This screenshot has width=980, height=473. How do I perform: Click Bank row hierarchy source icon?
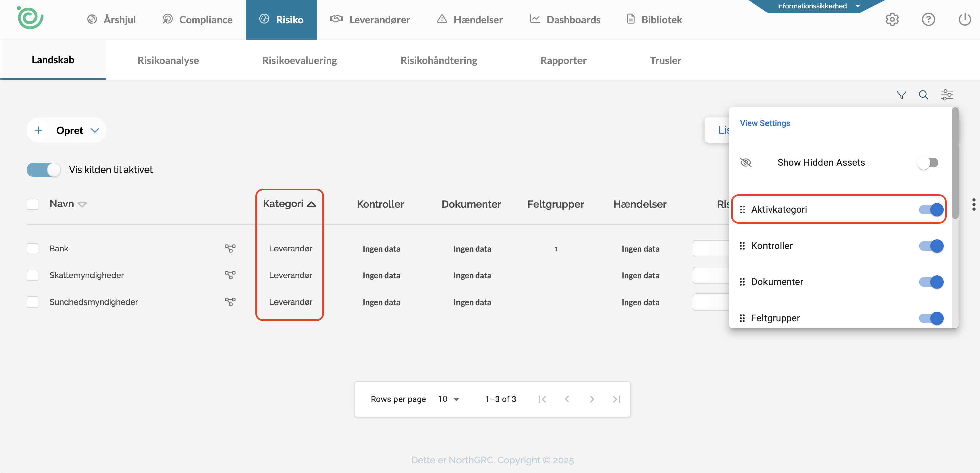coord(230,248)
